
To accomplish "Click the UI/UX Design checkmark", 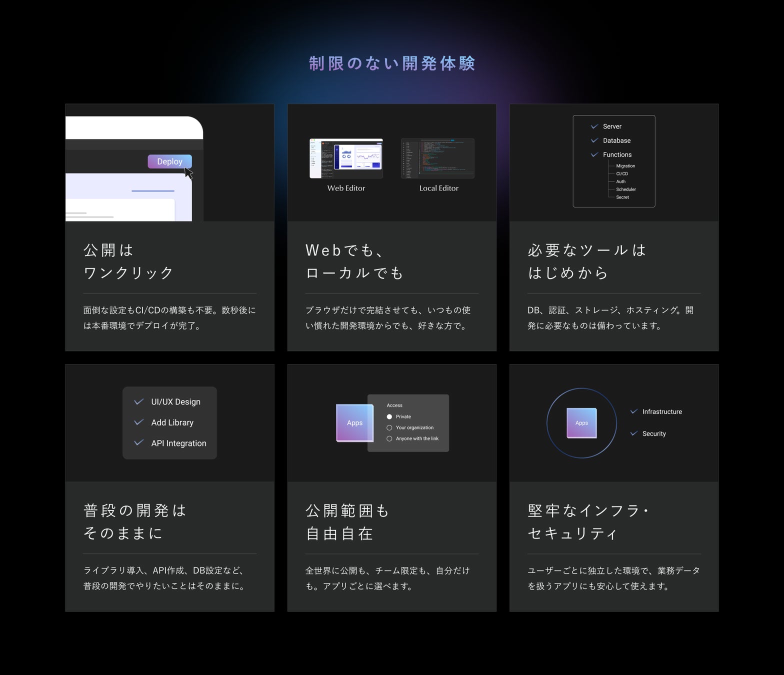I will [x=139, y=401].
